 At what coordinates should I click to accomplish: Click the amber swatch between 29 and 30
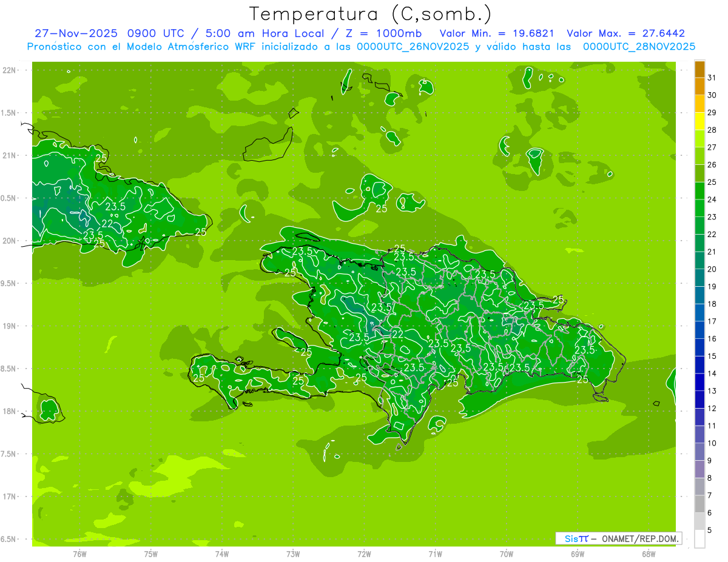pyautogui.click(x=699, y=104)
